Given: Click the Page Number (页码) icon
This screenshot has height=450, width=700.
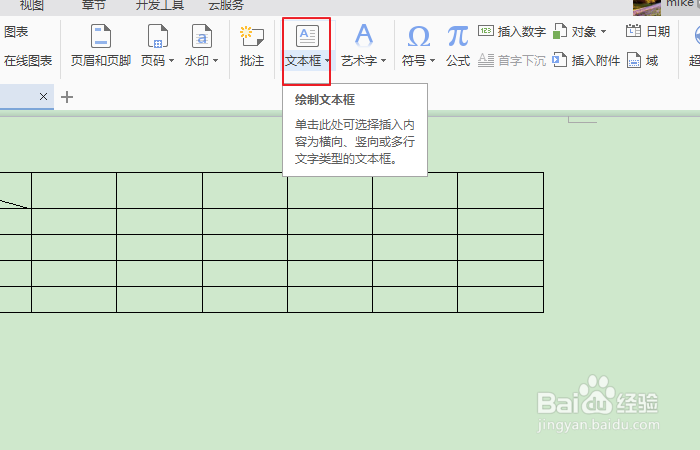Looking at the screenshot, I should tap(158, 36).
